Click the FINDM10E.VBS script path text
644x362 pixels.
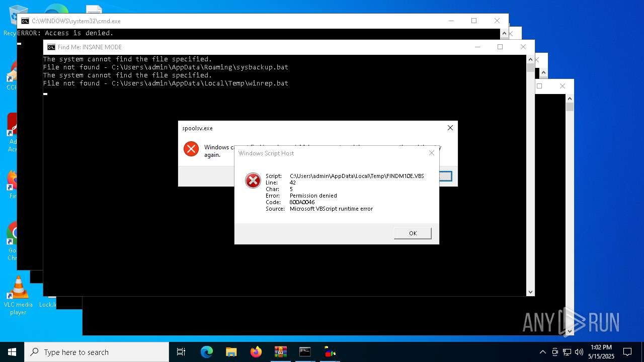click(x=357, y=176)
